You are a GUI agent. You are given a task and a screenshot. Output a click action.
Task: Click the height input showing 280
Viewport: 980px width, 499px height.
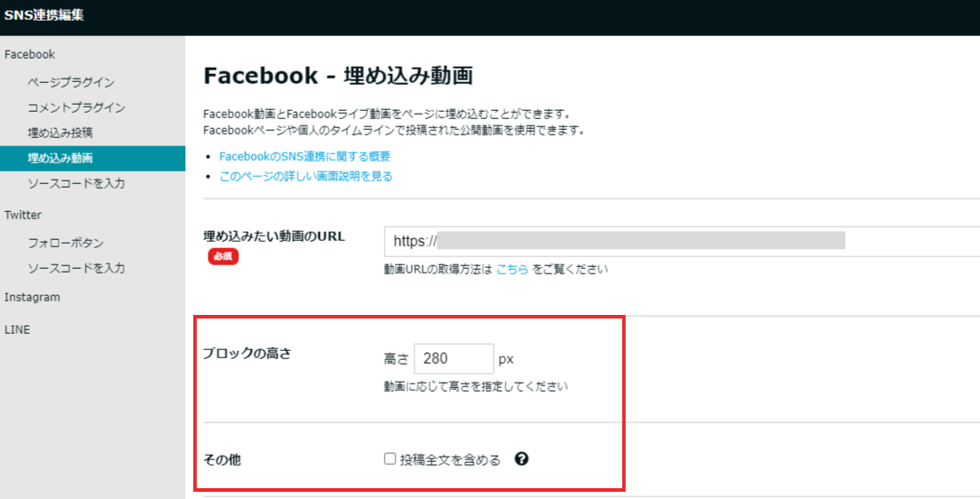453,358
